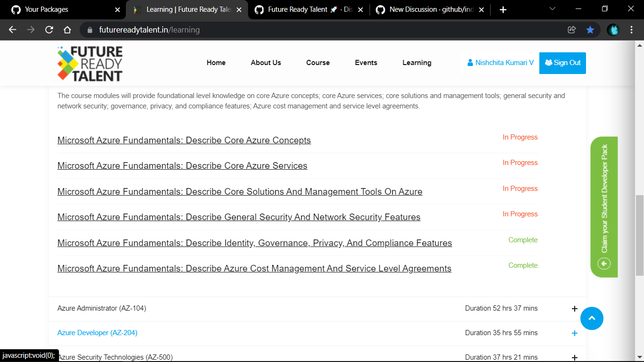Close the Learning Future Ready Talent tab
The width and height of the screenshot is (644, 362).
(239, 9)
